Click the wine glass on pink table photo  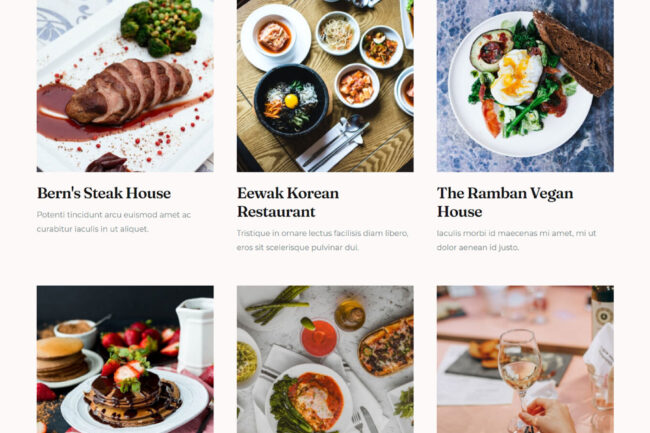click(x=525, y=359)
